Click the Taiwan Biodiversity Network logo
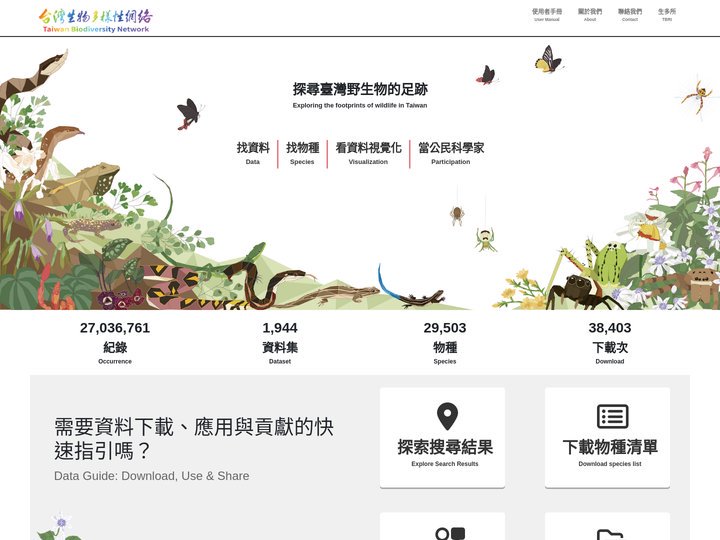The image size is (720, 540). (x=96, y=21)
